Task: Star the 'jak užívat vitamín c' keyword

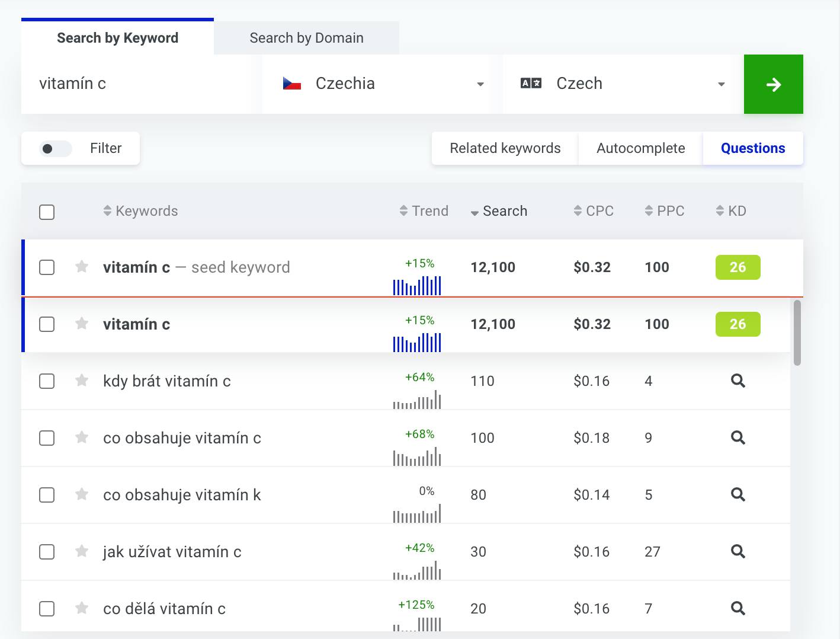Action: click(82, 551)
